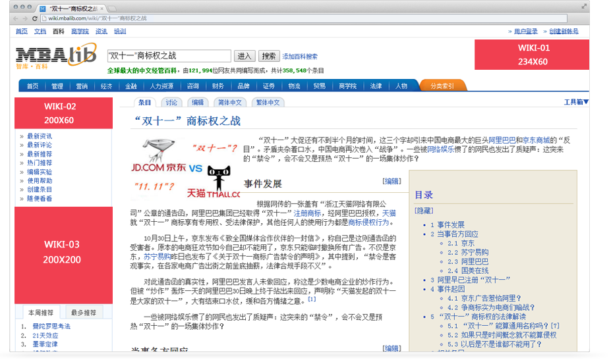Reload the page with refresh icon
The height and width of the screenshot is (364, 611).
pyautogui.click(x=35, y=18)
